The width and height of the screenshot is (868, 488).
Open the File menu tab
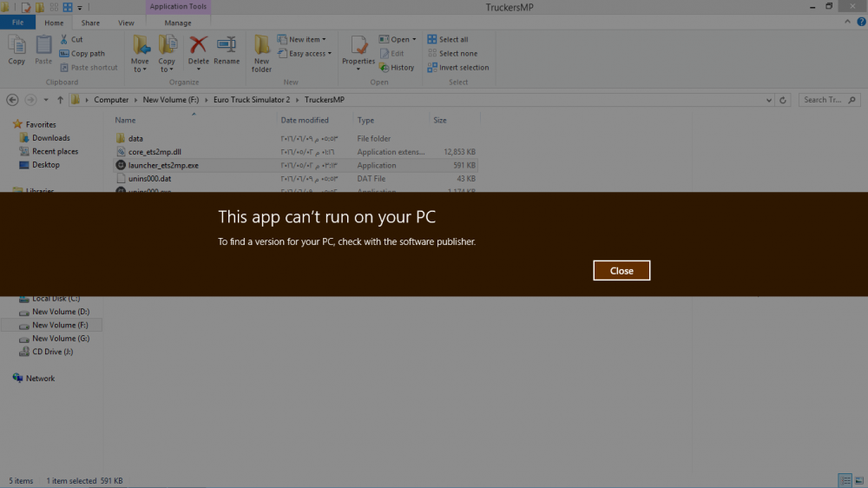point(17,23)
